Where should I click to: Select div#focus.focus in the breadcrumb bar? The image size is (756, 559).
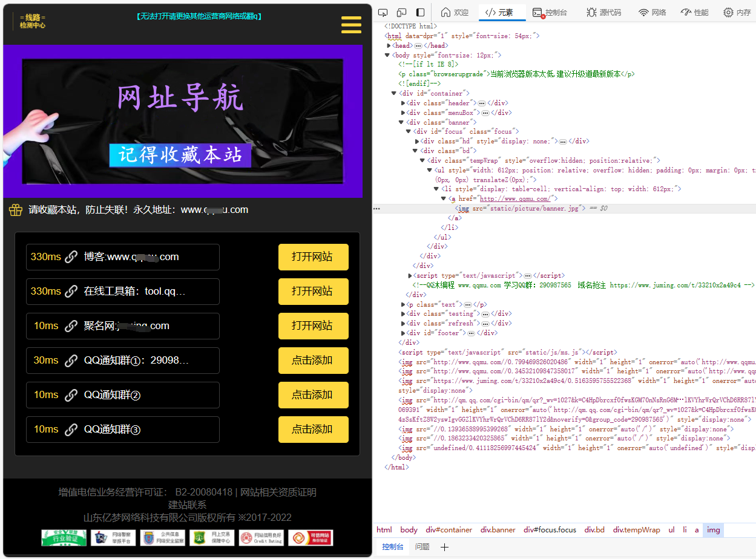click(x=549, y=530)
